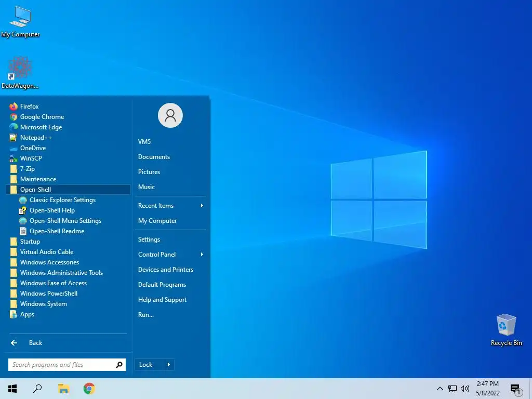This screenshot has height=399, width=532.
Task: Open the Apps entry in programs list
Action: point(68,314)
